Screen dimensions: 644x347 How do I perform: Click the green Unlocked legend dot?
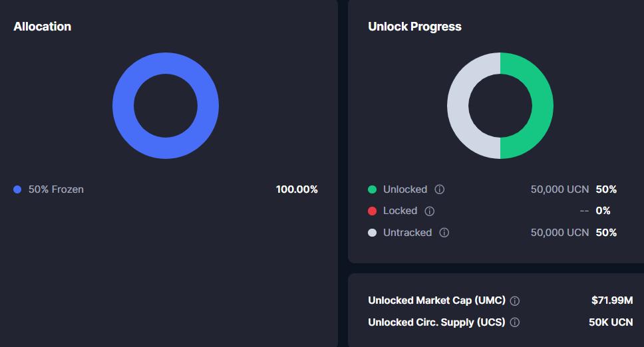click(x=372, y=189)
